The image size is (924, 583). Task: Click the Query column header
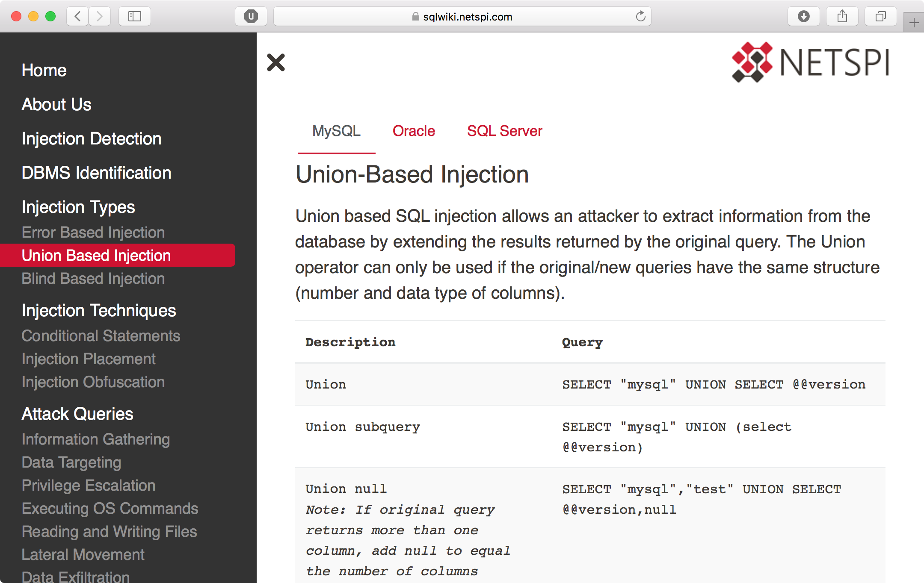(x=582, y=342)
